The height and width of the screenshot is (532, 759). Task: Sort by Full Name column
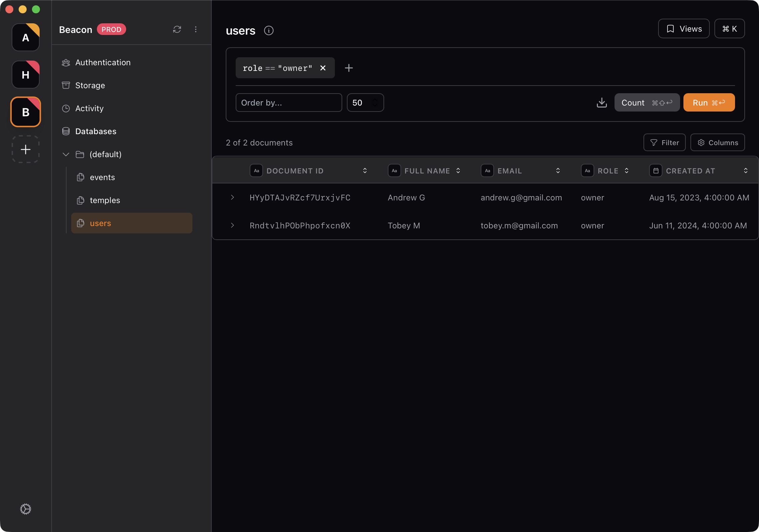pos(458,170)
